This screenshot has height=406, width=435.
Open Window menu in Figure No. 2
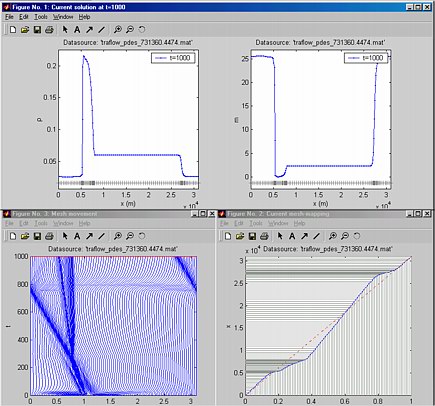278,223
